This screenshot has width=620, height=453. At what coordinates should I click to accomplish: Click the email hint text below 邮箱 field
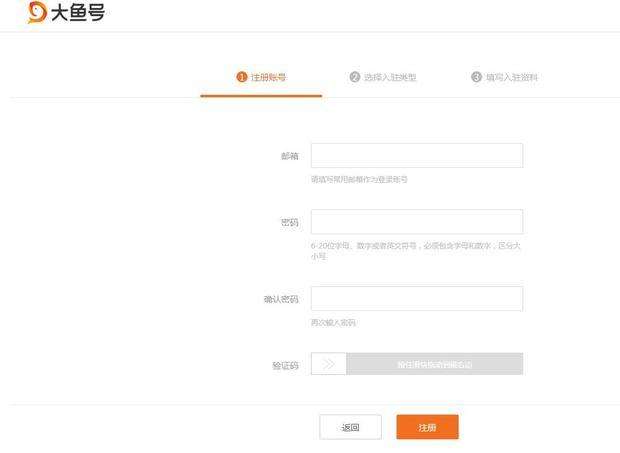tap(359, 180)
